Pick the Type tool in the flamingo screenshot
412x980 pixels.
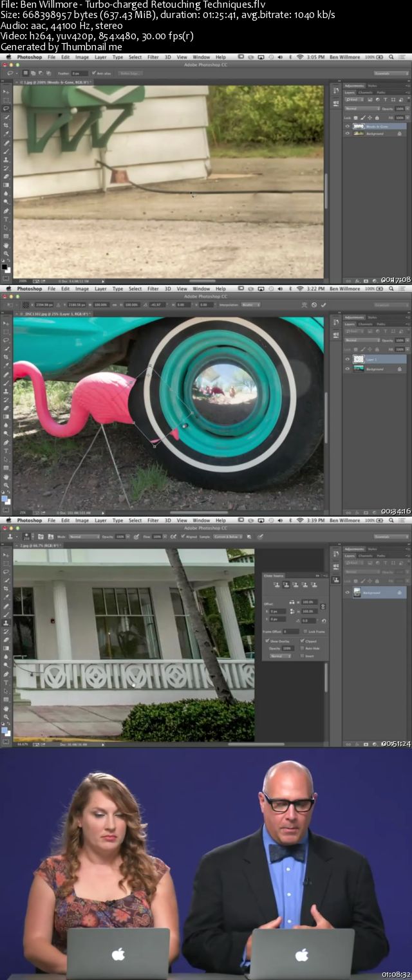tap(6, 450)
